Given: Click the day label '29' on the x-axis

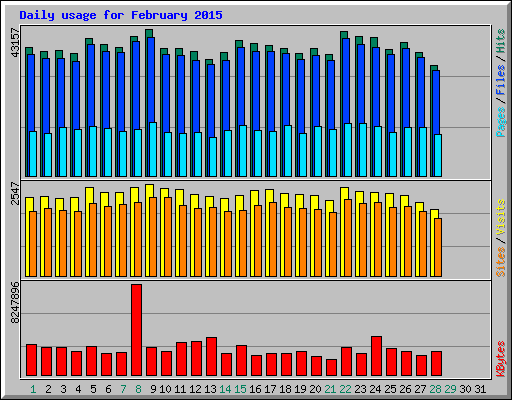Looking at the screenshot, I should (x=450, y=389).
